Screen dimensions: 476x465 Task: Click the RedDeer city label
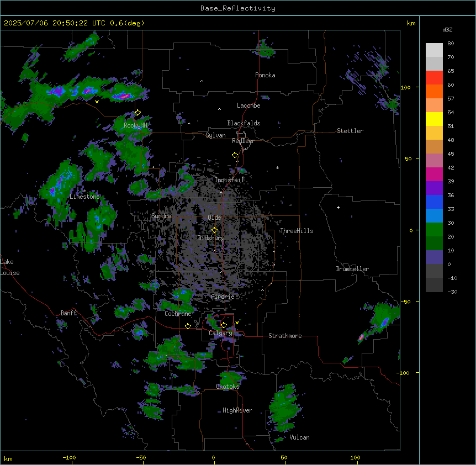coord(244,141)
